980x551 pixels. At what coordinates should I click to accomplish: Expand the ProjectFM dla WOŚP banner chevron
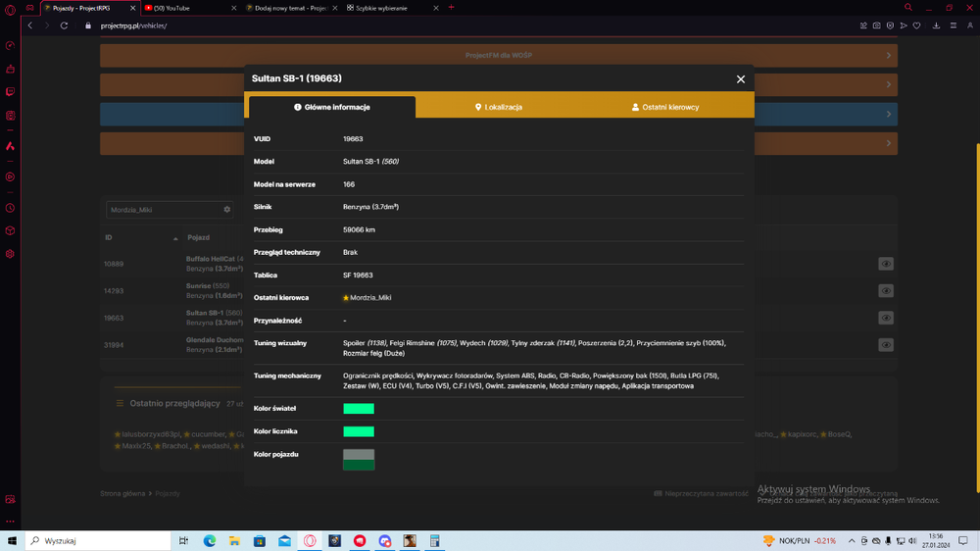coord(889,56)
